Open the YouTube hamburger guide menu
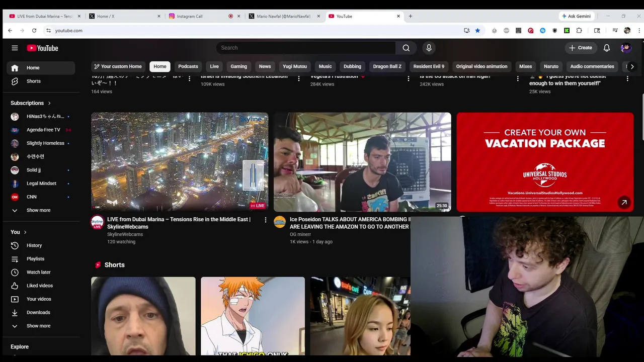The width and height of the screenshot is (644, 362). pyautogui.click(x=15, y=48)
